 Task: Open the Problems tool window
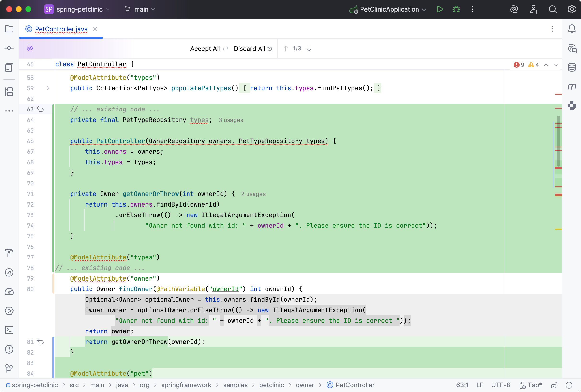9,349
